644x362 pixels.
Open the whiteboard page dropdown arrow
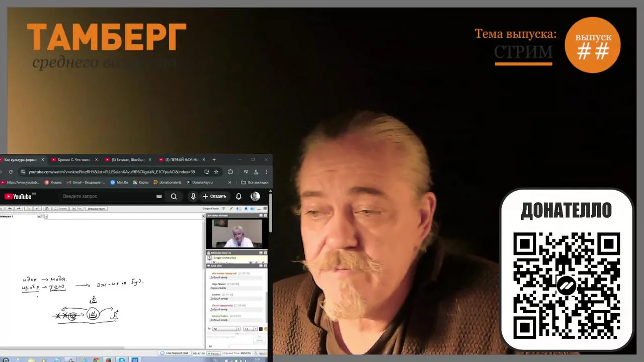(39, 216)
